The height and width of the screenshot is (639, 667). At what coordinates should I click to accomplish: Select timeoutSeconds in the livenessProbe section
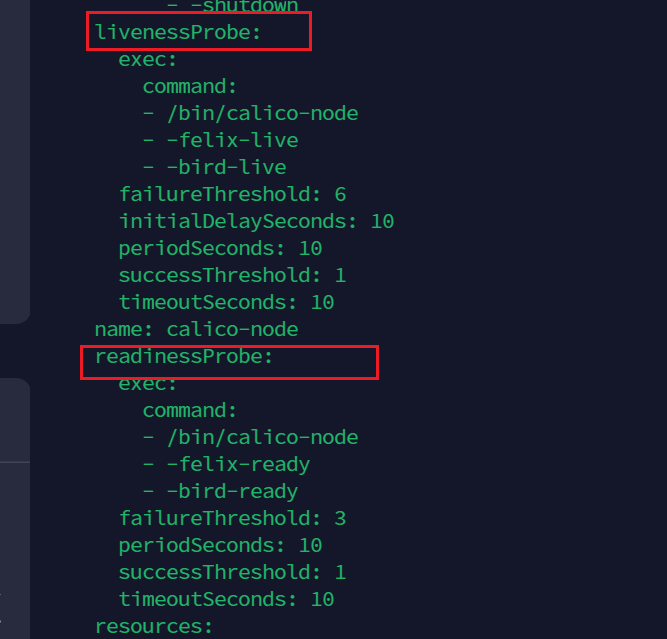coord(226,302)
